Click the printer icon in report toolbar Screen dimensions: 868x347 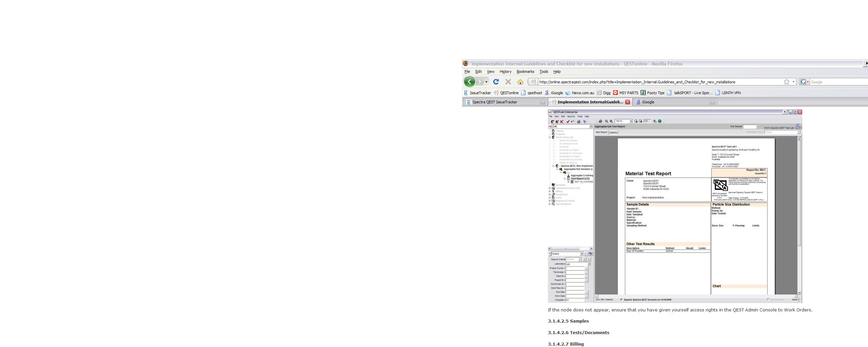point(600,121)
